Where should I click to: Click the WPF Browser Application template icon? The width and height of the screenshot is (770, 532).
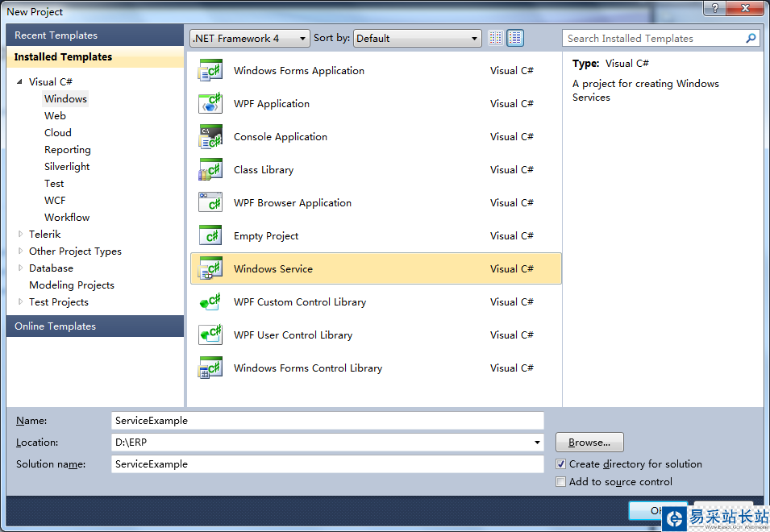pos(210,202)
